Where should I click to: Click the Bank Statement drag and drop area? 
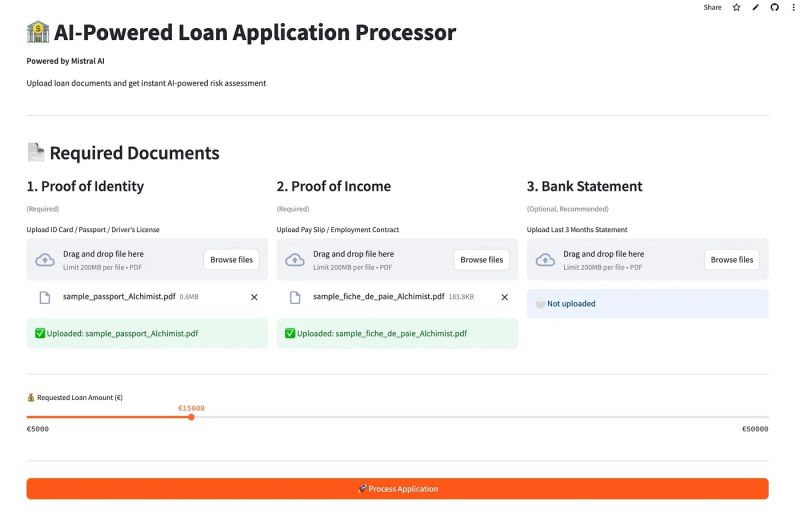pyautogui.click(x=620, y=260)
